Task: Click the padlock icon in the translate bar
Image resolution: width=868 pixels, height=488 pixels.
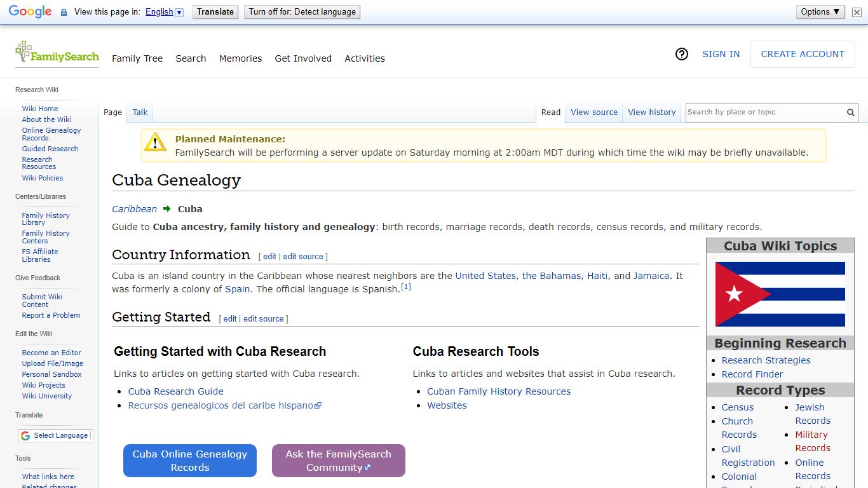Action: [64, 12]
